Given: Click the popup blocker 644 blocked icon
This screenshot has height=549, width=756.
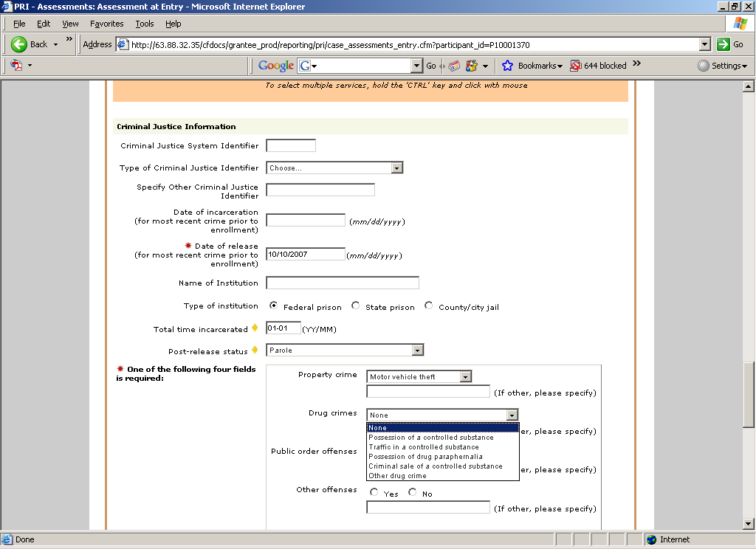Looking at the screenshot, I should [575, 66].
